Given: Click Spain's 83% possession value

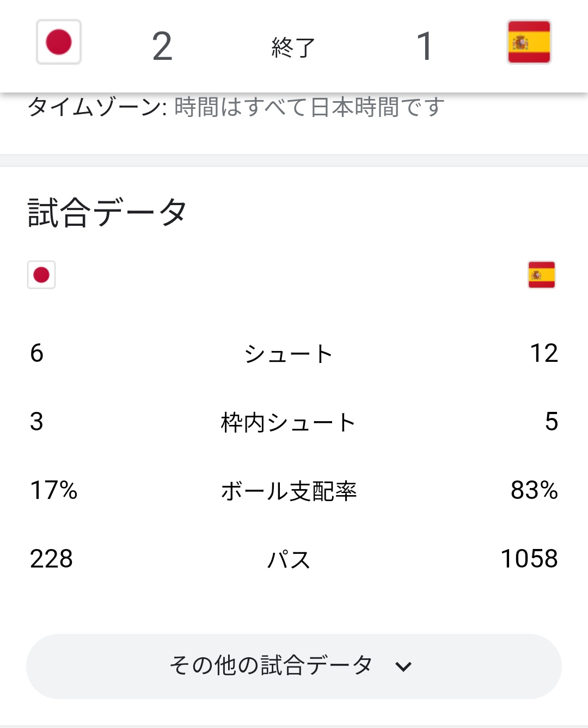Looking at the screenshot, I should coord(534,490).
